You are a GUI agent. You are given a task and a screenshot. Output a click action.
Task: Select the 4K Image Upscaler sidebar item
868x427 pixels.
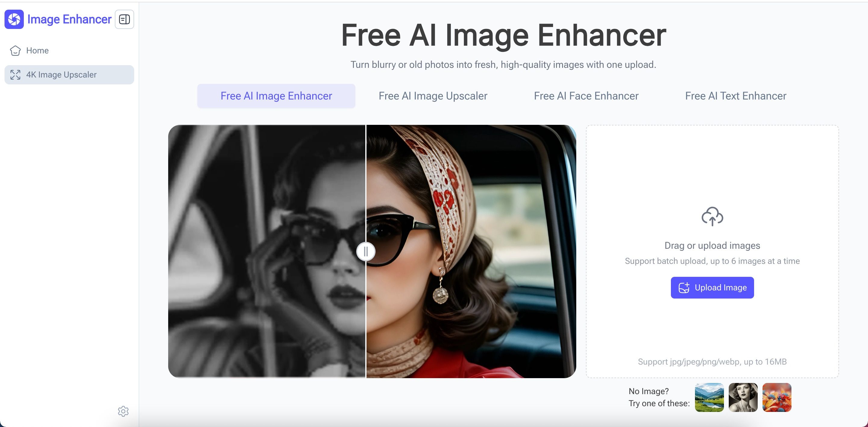coord(61,74)
